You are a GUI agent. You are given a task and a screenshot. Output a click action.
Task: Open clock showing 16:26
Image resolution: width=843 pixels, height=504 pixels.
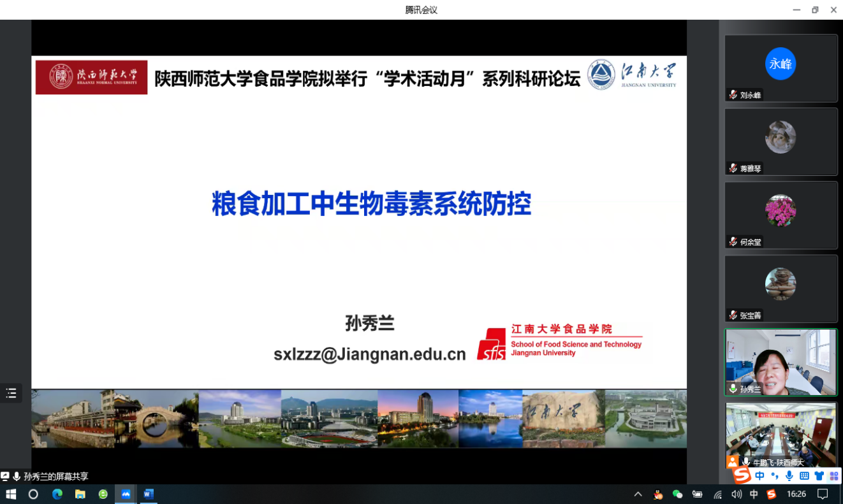tap(796, 494)
